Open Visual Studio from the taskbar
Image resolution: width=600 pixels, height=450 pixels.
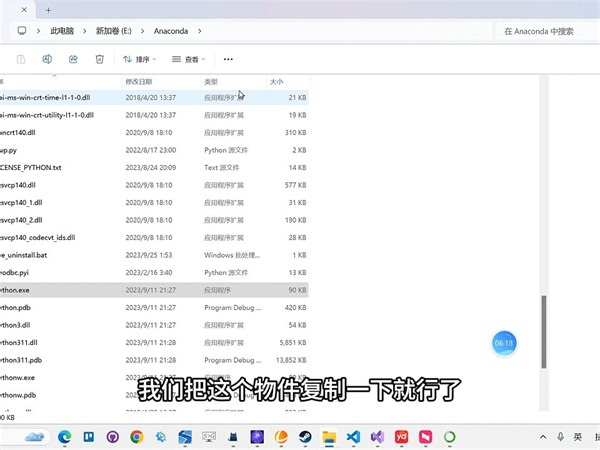(x=377, y=437)
